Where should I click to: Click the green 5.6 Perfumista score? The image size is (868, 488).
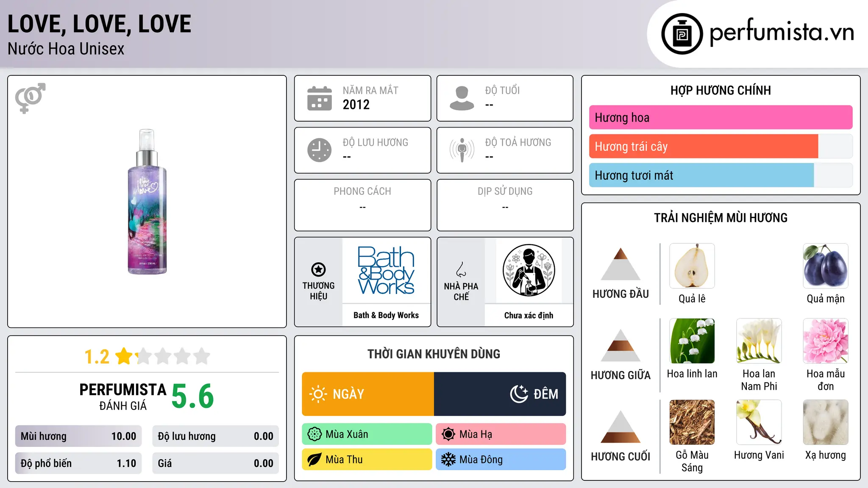(193, 396)
